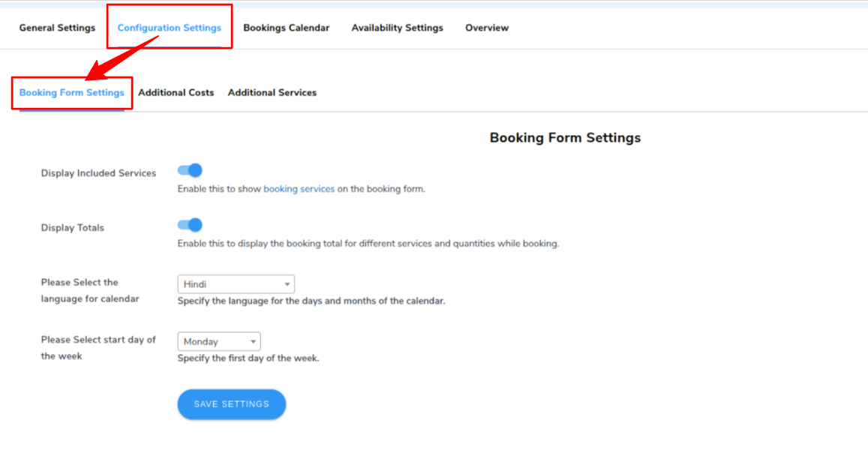This screenshot has width=868, height=462.
Task: Go to the Availability Settings tab
Action: pos(397,28)
